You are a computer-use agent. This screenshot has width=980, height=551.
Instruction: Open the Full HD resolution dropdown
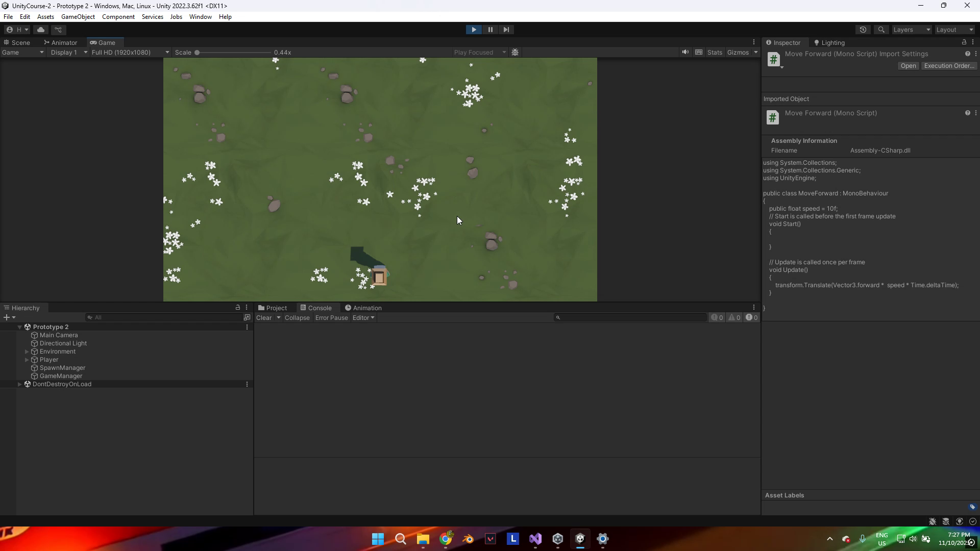(x=130, y=52)
